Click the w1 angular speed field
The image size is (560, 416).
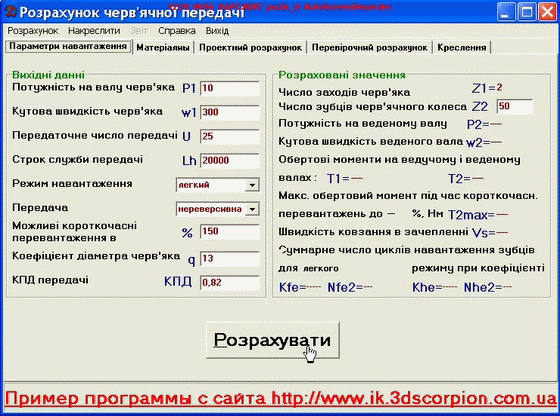click(x=230, y=112)
